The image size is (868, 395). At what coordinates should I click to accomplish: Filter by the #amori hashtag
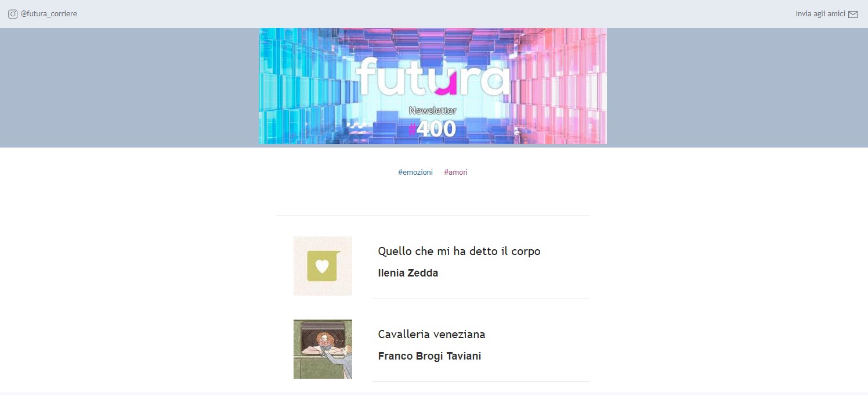[x=455, y=173]
